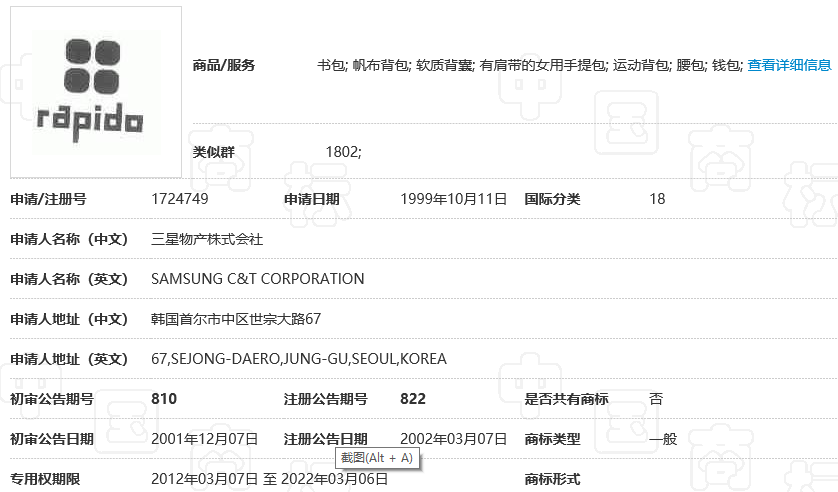Select registration announcement date 2002年03月07日
The image size is (838, 492).
(x=453, y=439)
